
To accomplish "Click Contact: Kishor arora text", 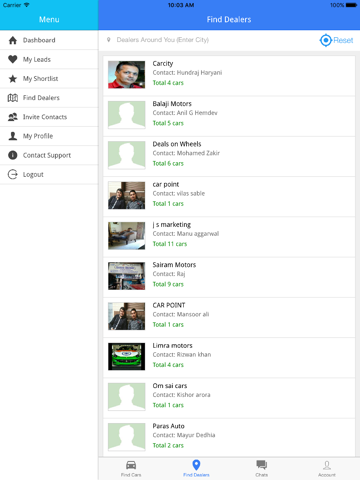I will [181, 395].
